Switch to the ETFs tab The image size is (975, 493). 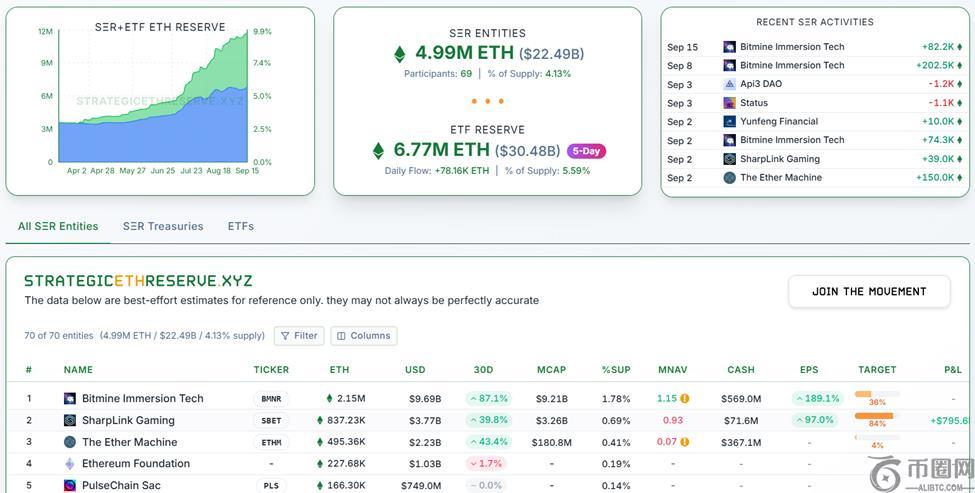(241, 226)
